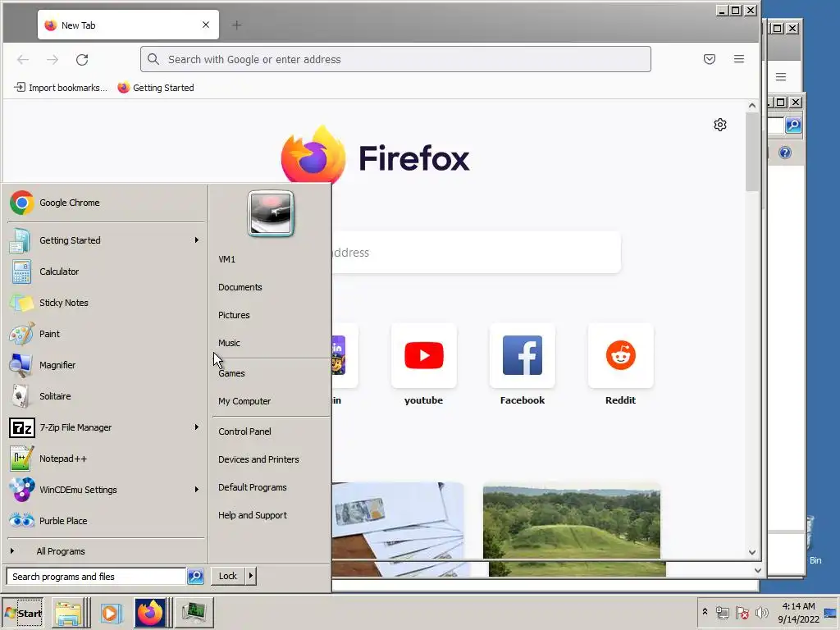Go back in Firefox history
This screenshot has height=630, width=840.
(x=23, y=59)
